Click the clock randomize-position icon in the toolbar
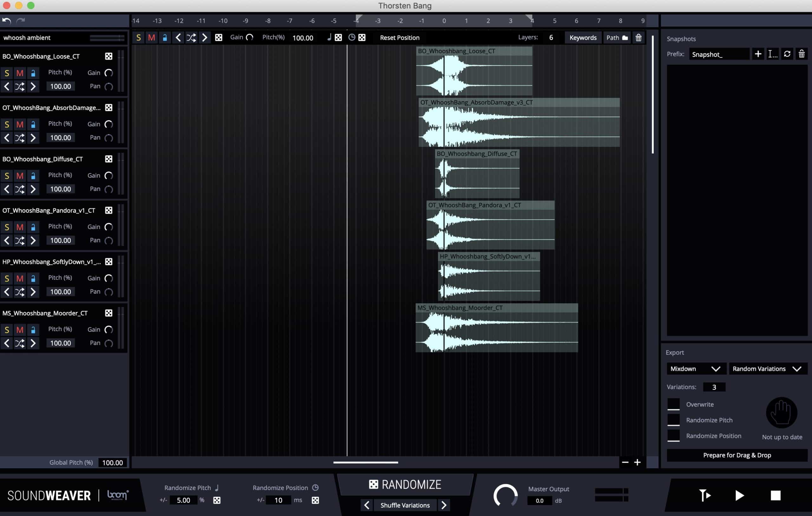The width and height of the screenshot is (812, 516). pyautogui.click(x=352, y=37)
